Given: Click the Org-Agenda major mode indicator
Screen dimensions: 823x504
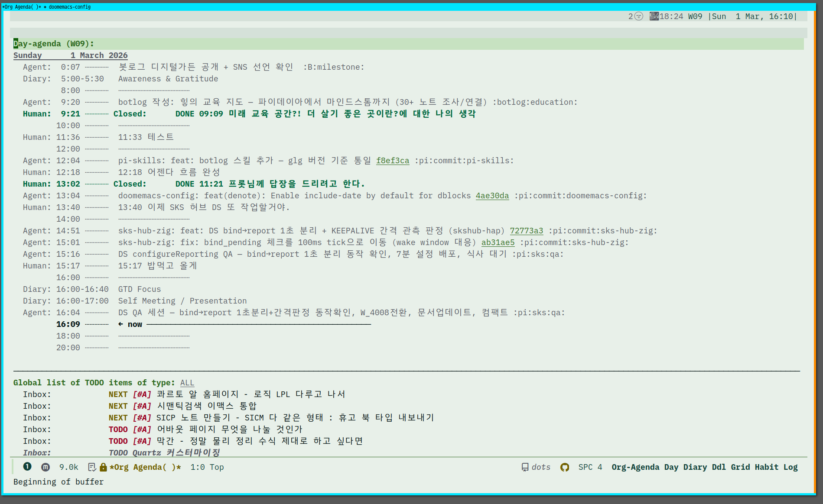Looking at the screenshot, I should tap(635, 467).
